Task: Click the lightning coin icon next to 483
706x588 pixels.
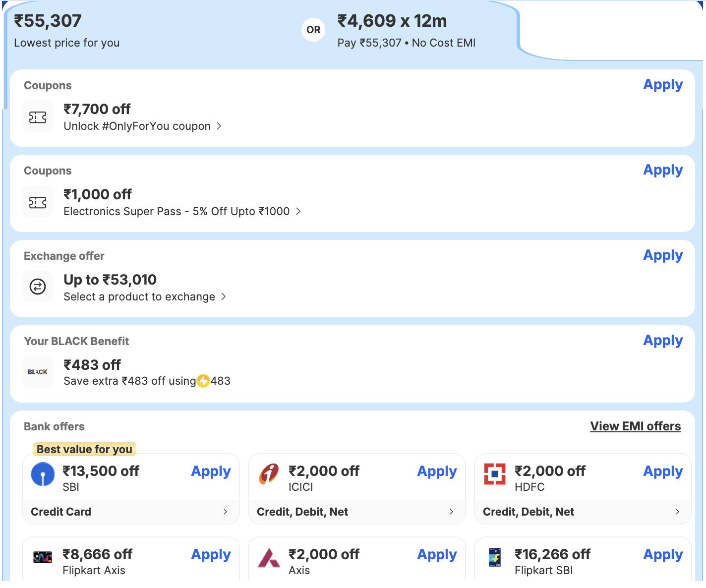Action: click(x=203, y=381)
